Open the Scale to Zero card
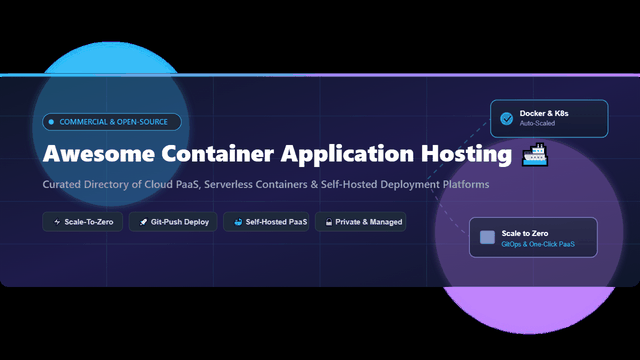The image size is (640, 360). (533, 238)
